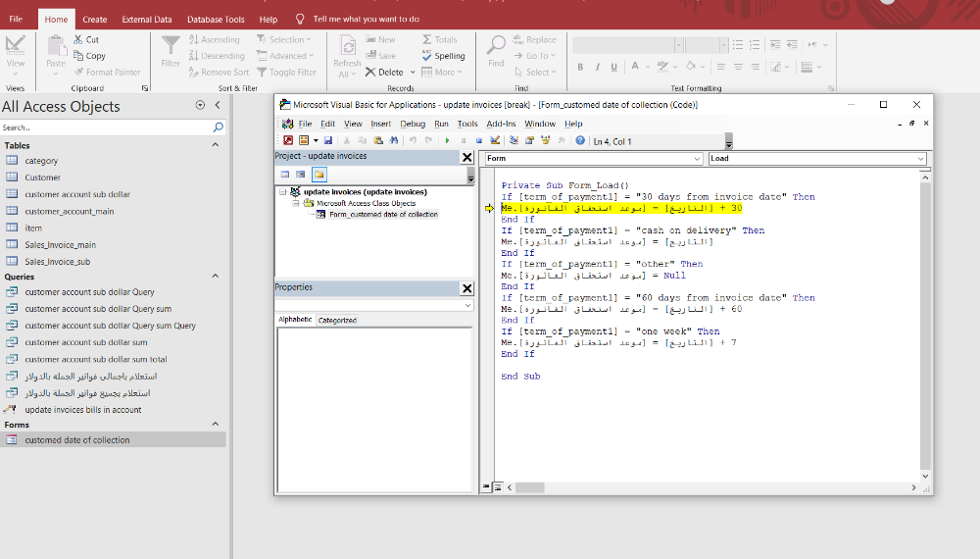Close the Properties pane
The width and height of the screenshot is (980, 559).
tap(466, 288)
